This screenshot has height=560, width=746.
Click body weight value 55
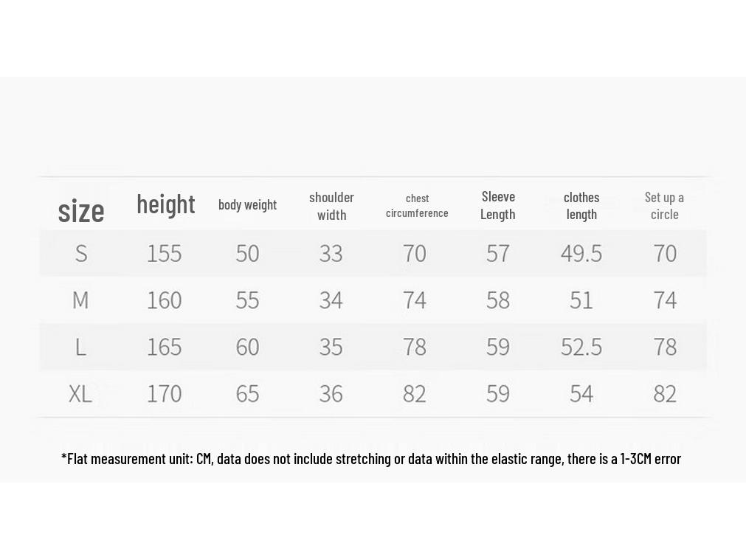(247, 300)
